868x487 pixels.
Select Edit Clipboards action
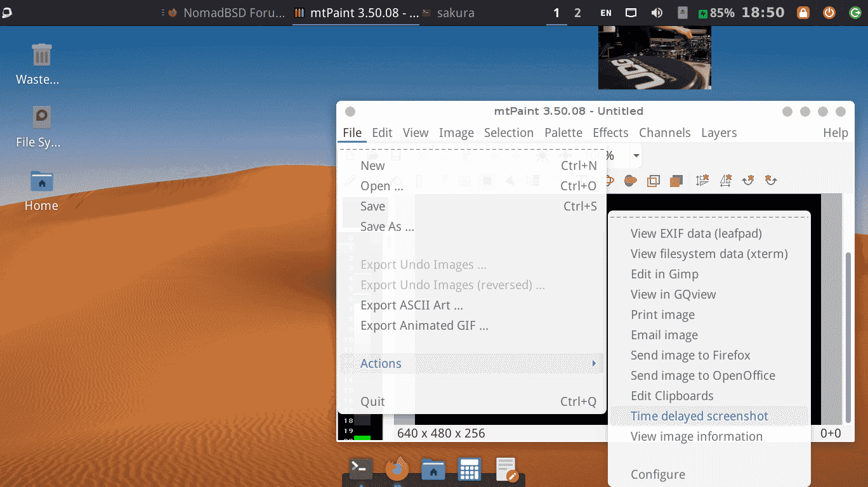point(709,396)
